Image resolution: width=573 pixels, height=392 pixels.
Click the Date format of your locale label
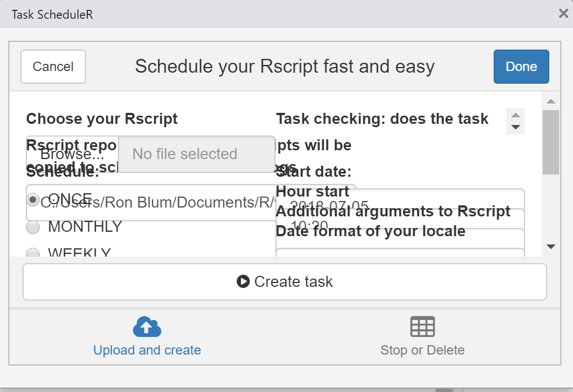point(371,231)
